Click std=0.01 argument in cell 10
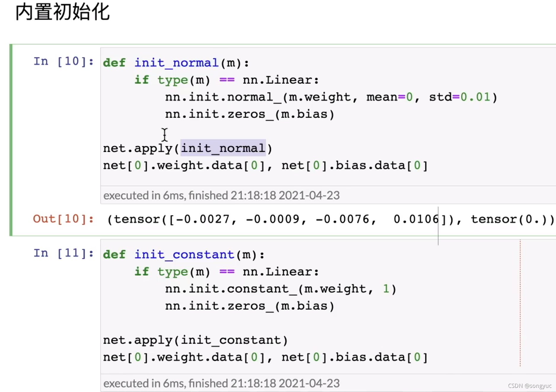The width and height of the screenshot is (556, 392). [x=460, y=97]
